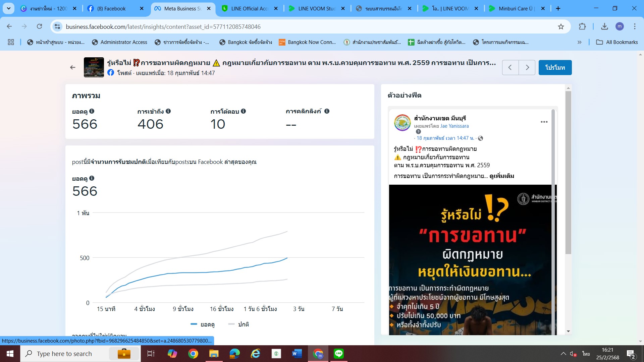The width and height of the screenshot is (644, 362).
Task: Open info tooltip next to การคลิกลิงก์
Action: point(327,111)
